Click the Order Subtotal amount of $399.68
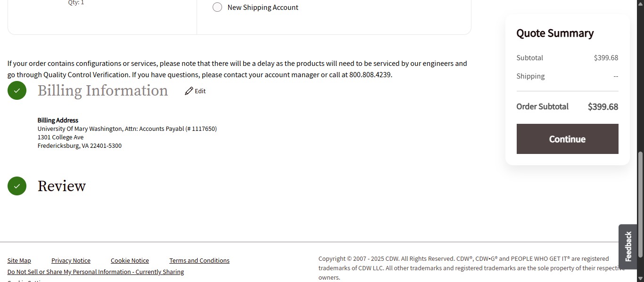 603,106
